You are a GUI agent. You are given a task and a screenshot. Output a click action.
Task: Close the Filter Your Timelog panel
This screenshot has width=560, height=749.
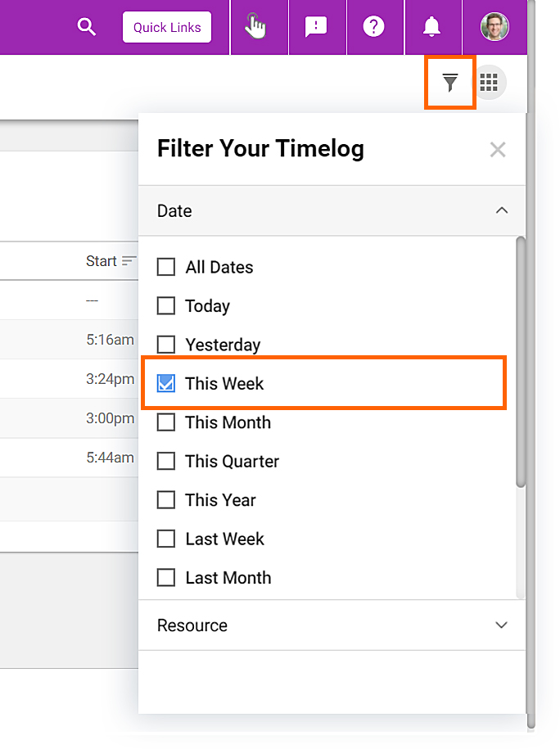(x=498, y=150)
